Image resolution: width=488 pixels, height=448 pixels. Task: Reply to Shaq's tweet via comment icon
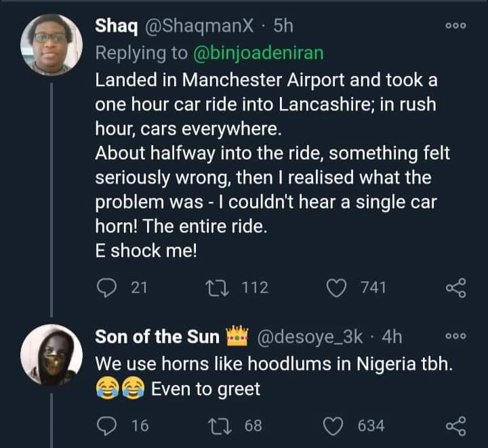click(x=108, y=288)
